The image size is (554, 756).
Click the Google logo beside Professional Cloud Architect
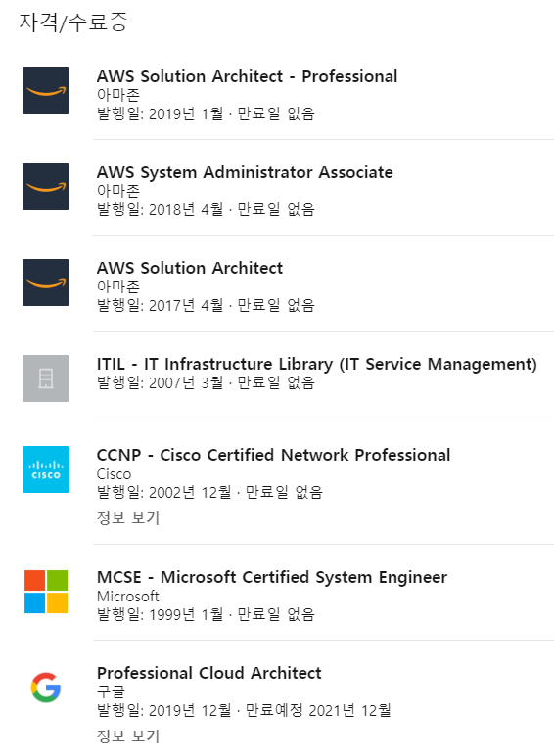[46, 688]
